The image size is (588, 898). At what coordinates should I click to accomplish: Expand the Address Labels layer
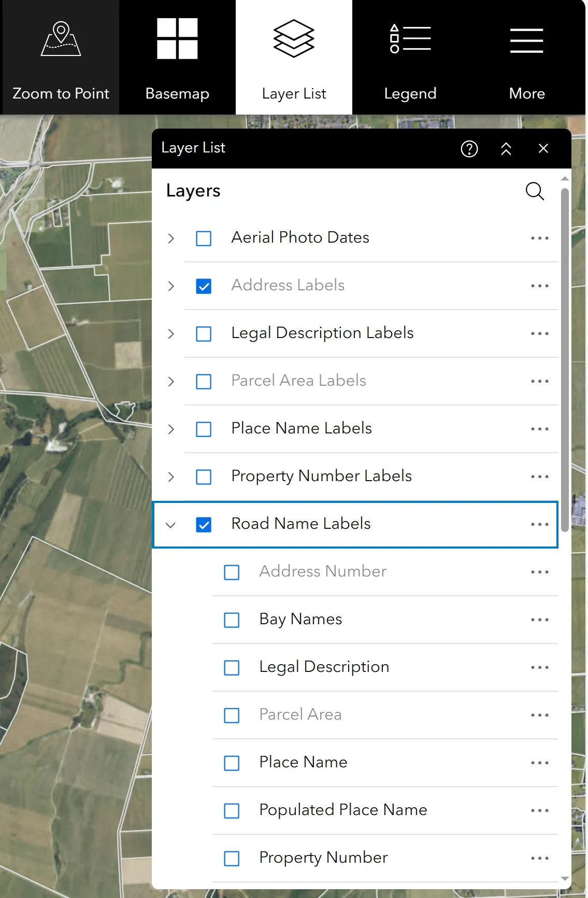[171, 286]
